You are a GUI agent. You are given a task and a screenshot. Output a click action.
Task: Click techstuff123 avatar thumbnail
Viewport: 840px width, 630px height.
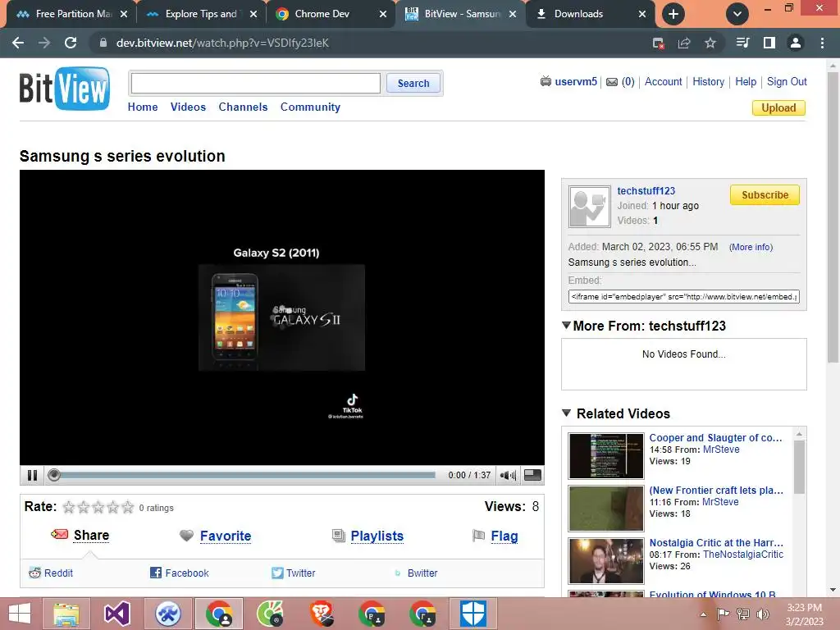tap(589, 207)
